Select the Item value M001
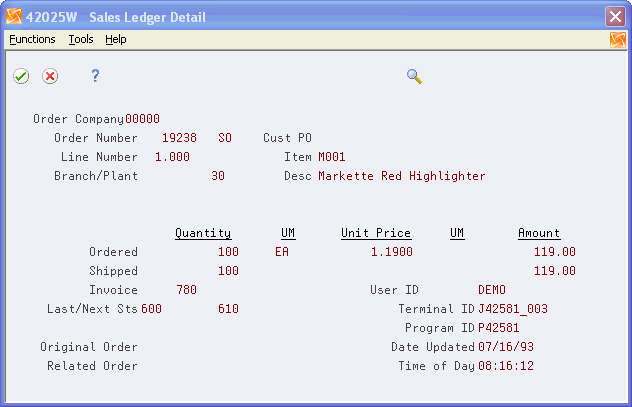Screen dimensions: 632x407 coord(332,157)
